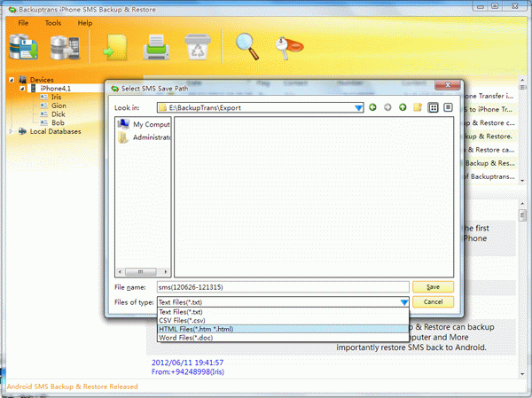Collapse the Devices tree node

(12, 80)
